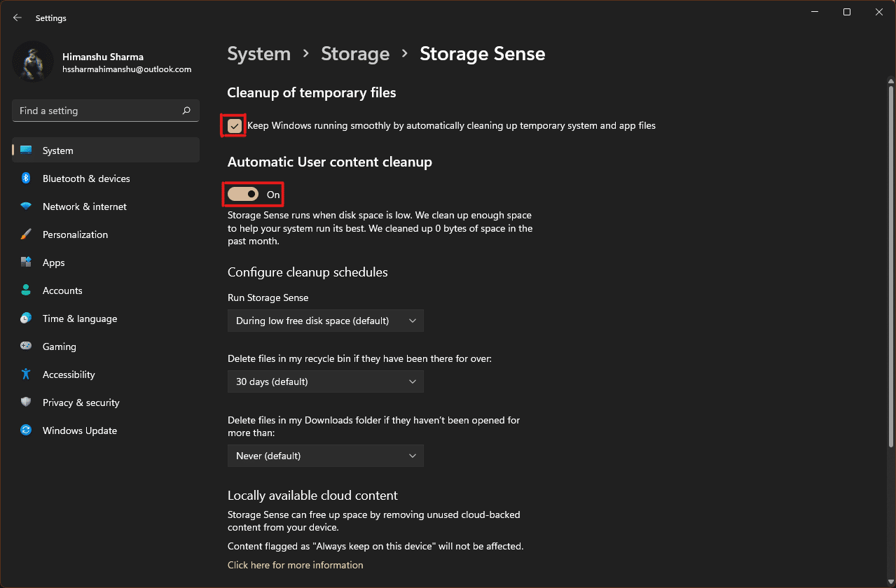Uncheck automatic temporary files cleanup checkbox

(x=235, y=126)
